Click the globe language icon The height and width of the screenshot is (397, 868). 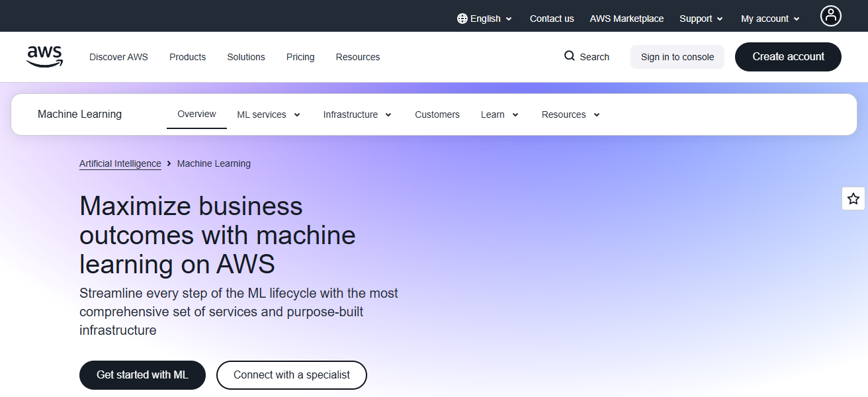point(461,18)
